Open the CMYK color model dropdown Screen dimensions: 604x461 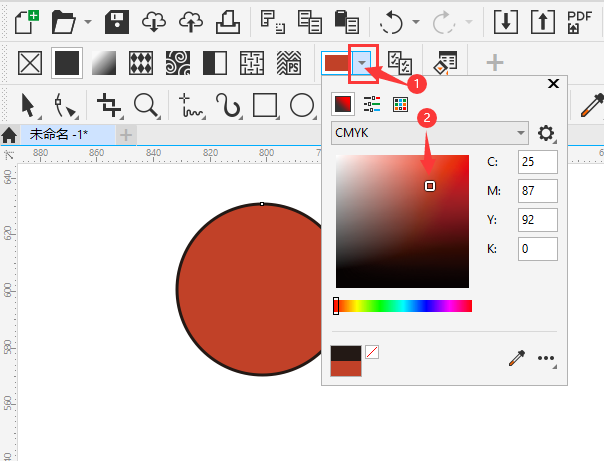tap(430, 133)
